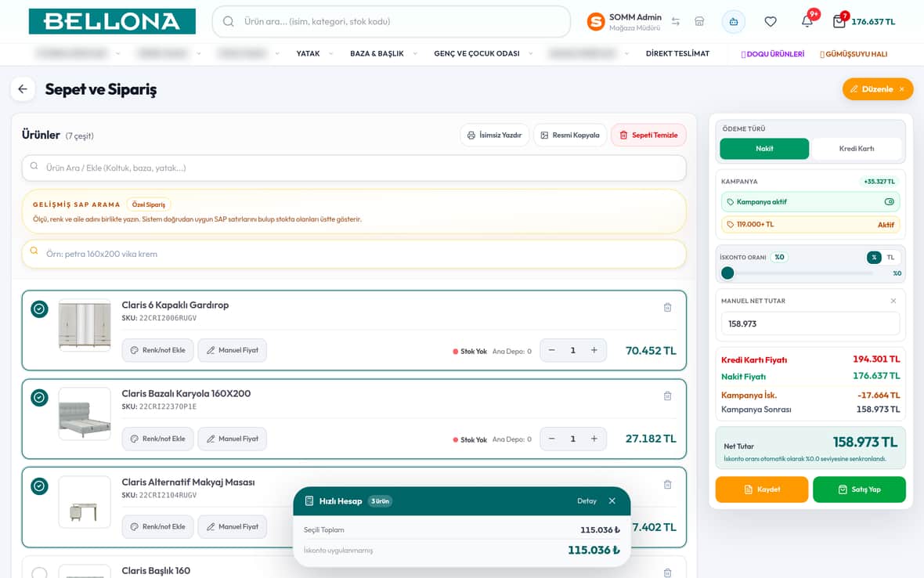This screenshot has height=578, width=924.
Task: Open DİREKT TESLİMAT menu item
Action: tap(677, 53)
